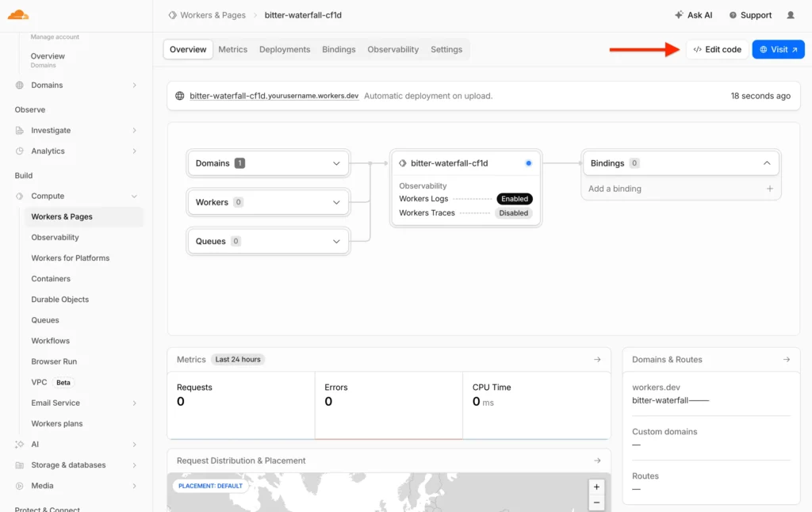Switch to the Metrics tab
This screenshot has height=512, width=812.
(232, 49)
